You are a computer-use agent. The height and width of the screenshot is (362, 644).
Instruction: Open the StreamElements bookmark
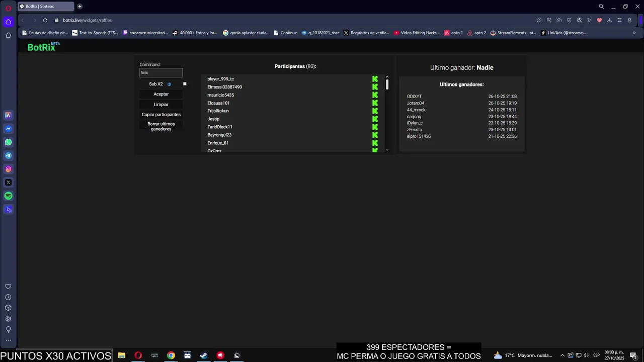(x=513, y=33)
